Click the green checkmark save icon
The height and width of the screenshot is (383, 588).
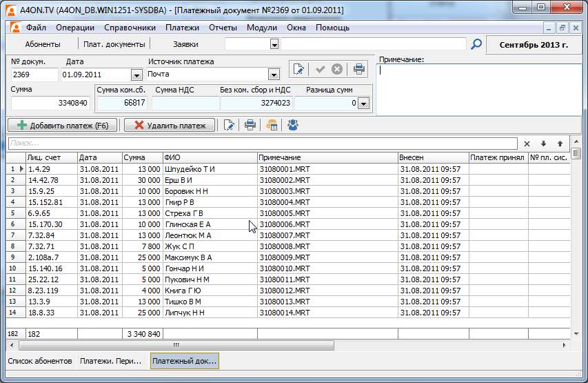(x=320, y=69)
